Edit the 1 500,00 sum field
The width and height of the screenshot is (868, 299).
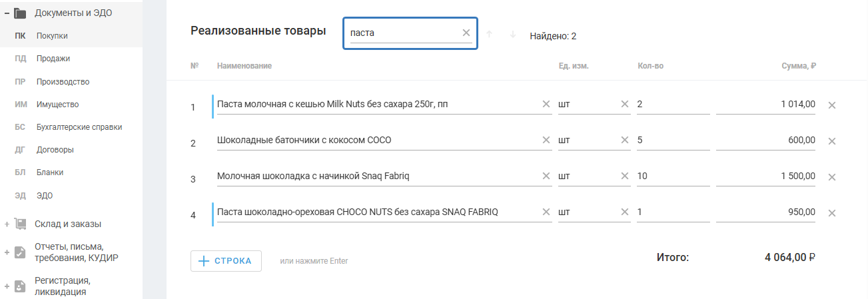[x=766, y=176]
